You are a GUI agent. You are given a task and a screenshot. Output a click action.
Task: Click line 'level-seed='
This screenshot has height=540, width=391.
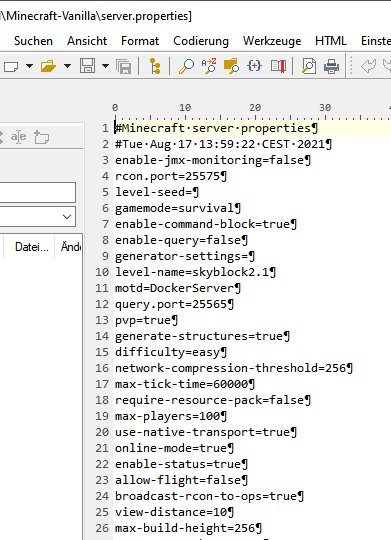pos(157,192)
